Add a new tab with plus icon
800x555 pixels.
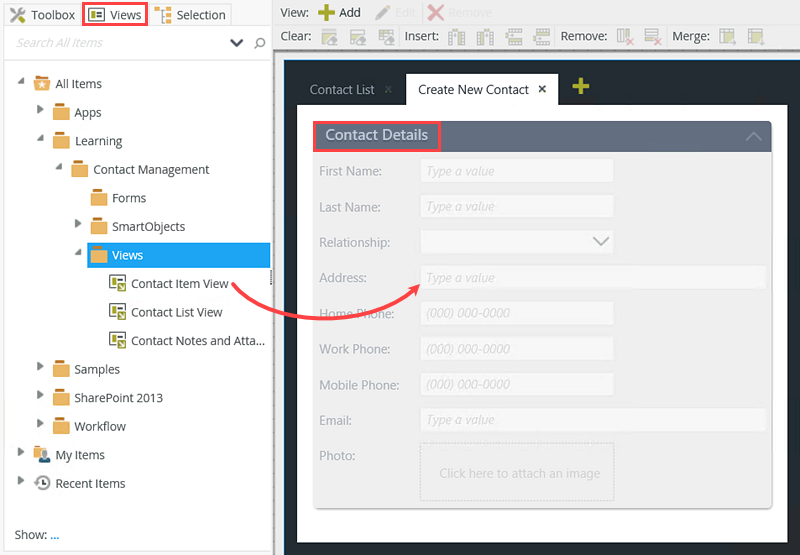pos(580,87)
